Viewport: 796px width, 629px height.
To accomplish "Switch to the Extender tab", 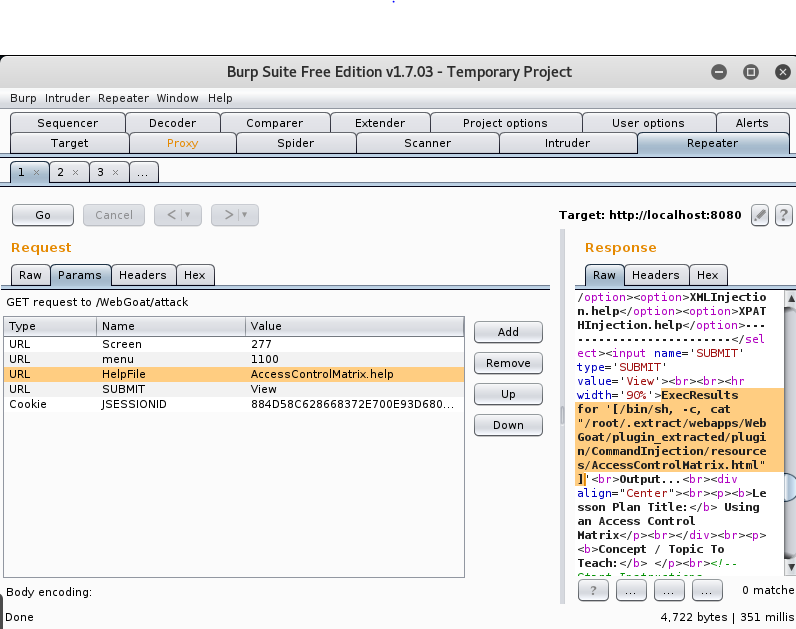I will point(380,123).
